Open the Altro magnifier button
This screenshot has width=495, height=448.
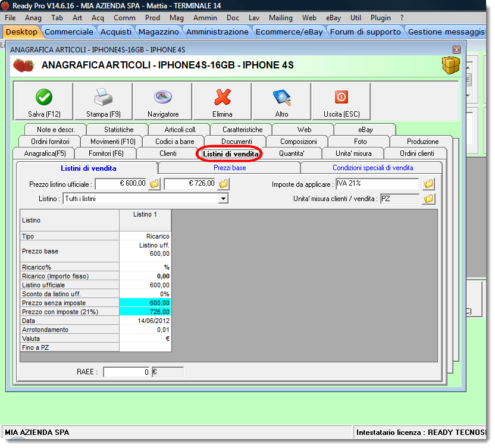pyautogui.click(x=281, y=101)
